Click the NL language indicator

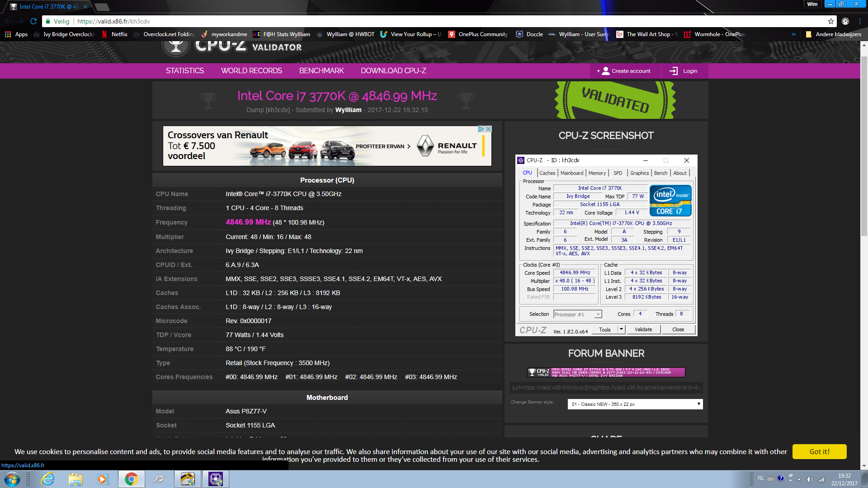(761, 478)
